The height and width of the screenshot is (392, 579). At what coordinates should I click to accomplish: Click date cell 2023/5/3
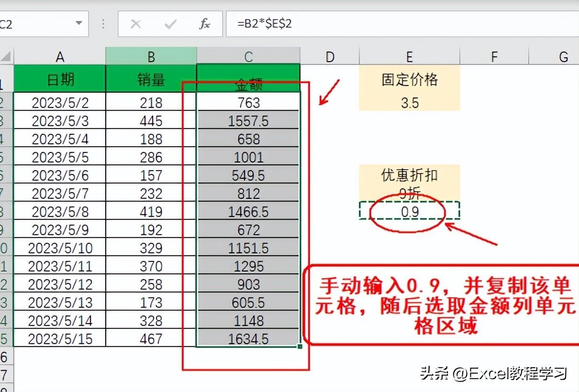tap(60, 120)
